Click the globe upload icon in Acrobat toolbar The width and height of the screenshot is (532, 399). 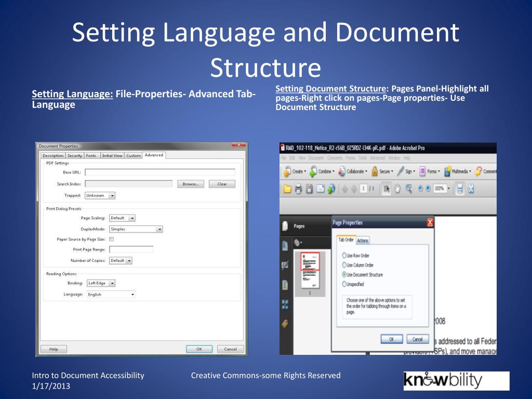[331, 189]
